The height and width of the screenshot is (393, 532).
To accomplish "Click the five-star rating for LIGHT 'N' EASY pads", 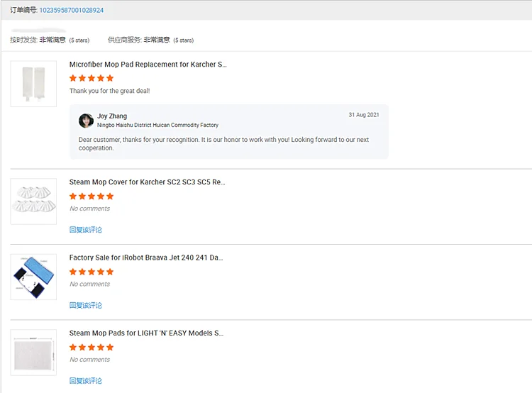I will click(x=92, y=347).
